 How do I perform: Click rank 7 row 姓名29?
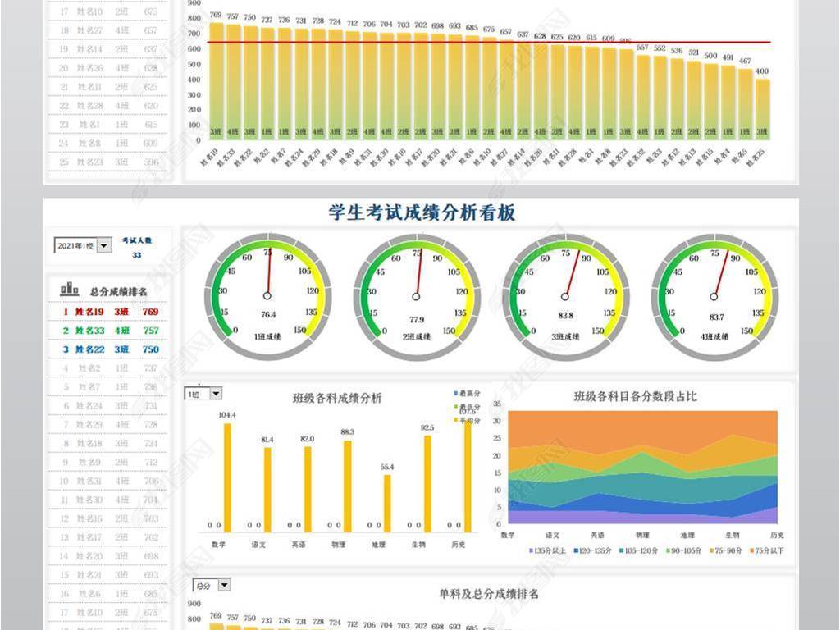(107, 424)
